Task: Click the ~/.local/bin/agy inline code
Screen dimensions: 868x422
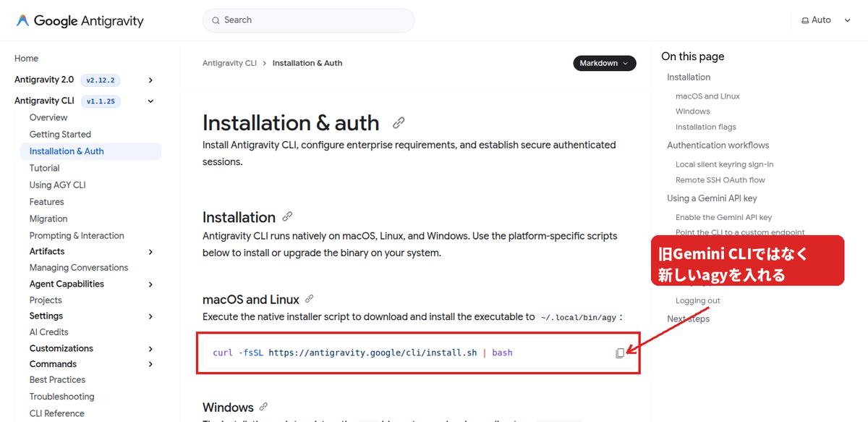Action: [579, 317]
